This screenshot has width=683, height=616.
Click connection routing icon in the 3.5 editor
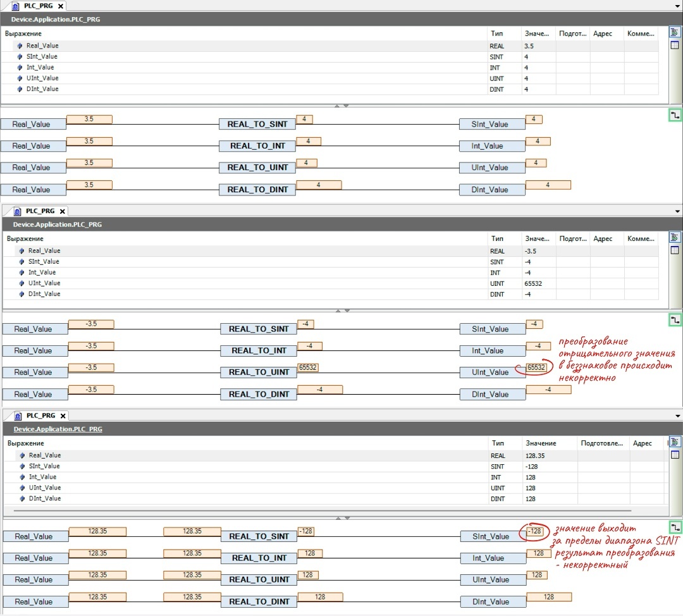tap(675, 115)
